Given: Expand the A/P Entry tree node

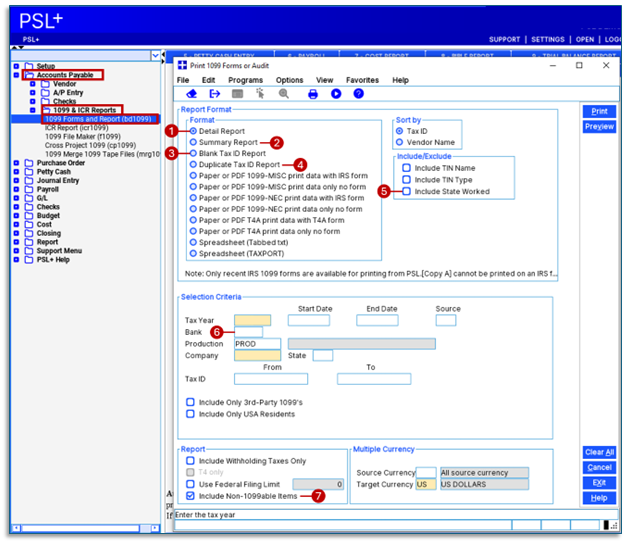Looking at the screenshot, I should pos(33,93).
